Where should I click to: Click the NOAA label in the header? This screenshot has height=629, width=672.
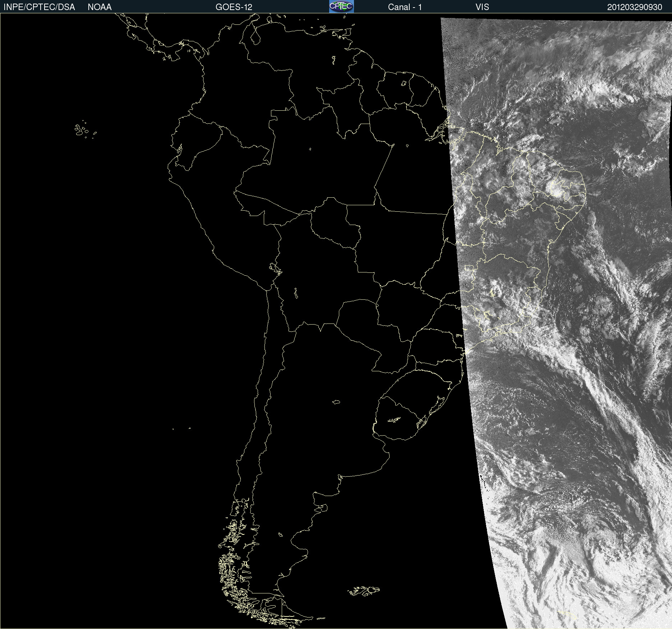(100, 7)
